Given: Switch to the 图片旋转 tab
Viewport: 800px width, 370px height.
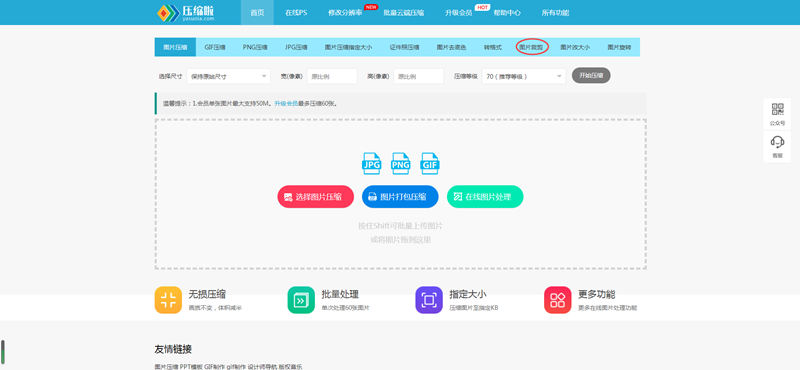Looking at the screenshot, I should pos(619,47).
